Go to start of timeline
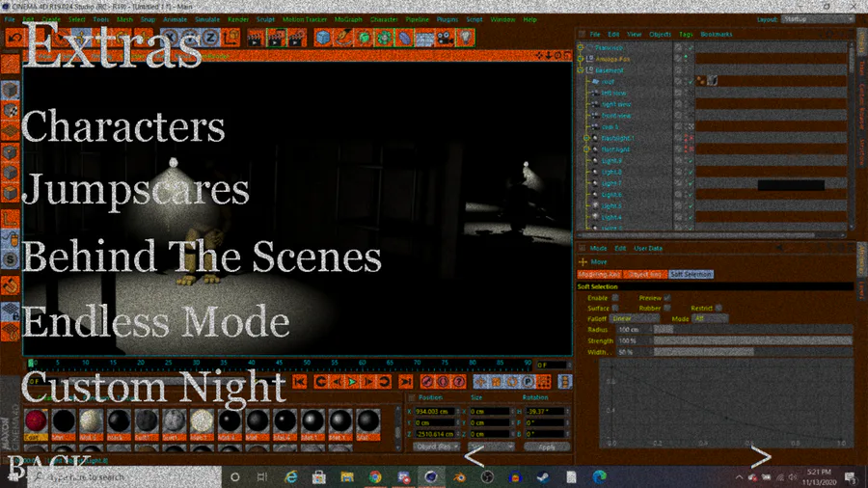868x488 pixels. [300, 382]
